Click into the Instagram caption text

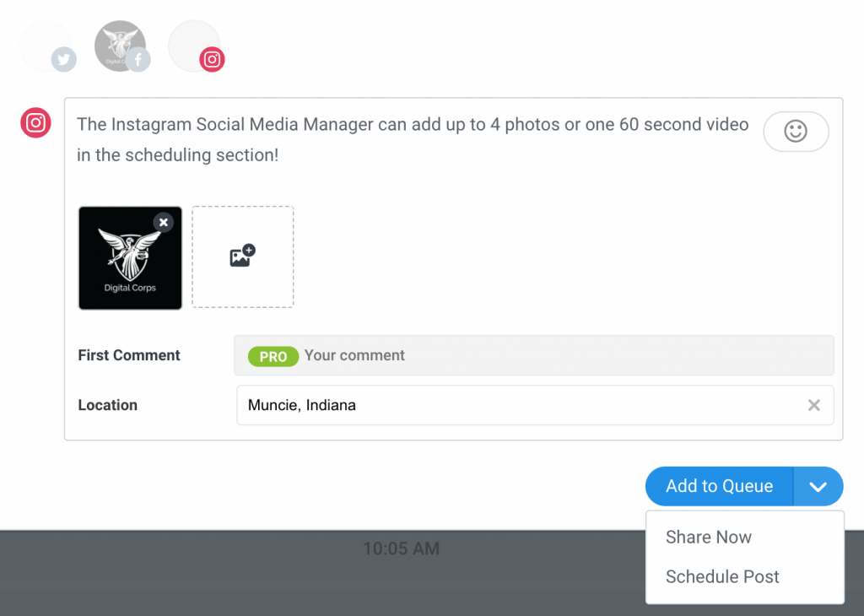tap(412, 140)
